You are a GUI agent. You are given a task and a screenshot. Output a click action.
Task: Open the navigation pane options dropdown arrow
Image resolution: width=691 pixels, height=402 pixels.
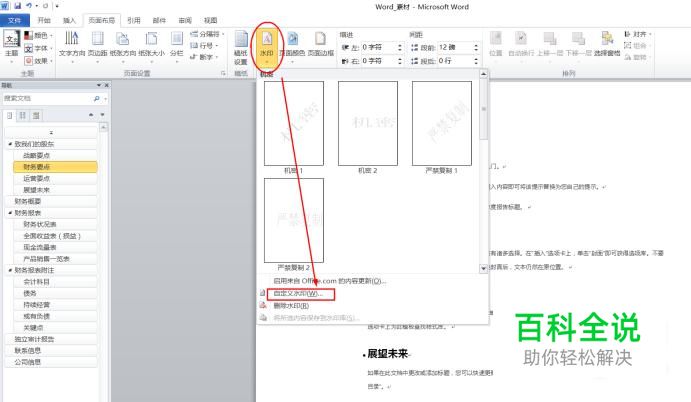click(99, 85)
